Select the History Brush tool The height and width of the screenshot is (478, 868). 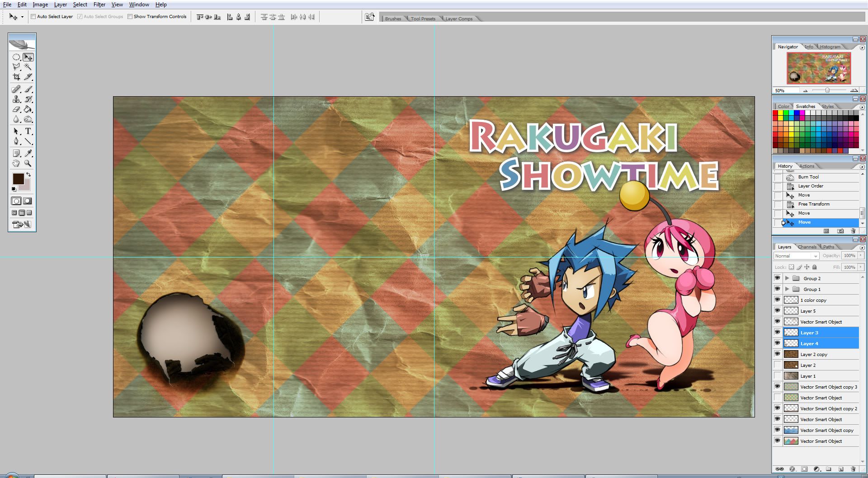pos(28,99)
